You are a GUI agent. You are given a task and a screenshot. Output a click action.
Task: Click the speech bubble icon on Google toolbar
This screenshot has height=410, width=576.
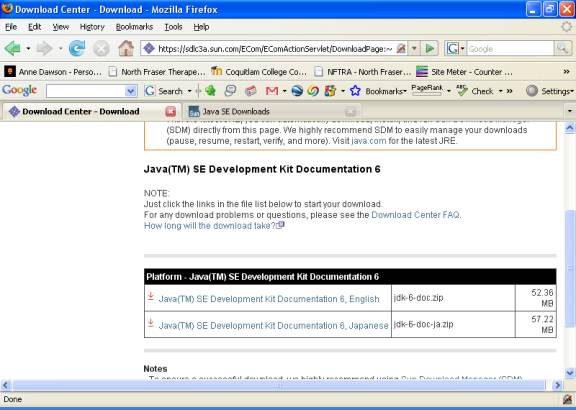coord(230,91)
